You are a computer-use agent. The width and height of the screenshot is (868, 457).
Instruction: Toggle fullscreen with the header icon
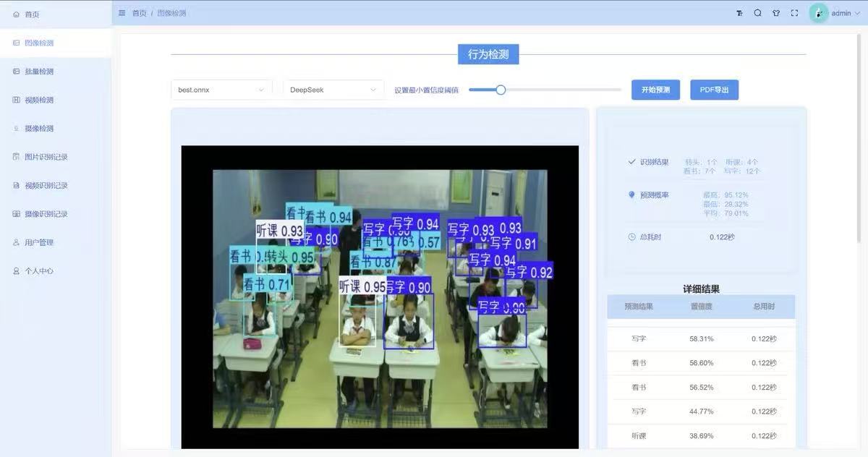pyautogui.click(x=794, y=13)
